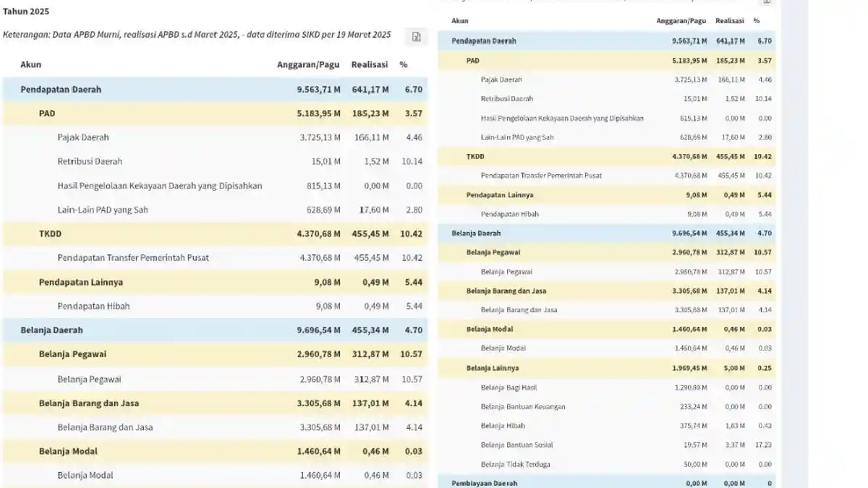Select 'PAD' group row in right table

coord(607,61)
